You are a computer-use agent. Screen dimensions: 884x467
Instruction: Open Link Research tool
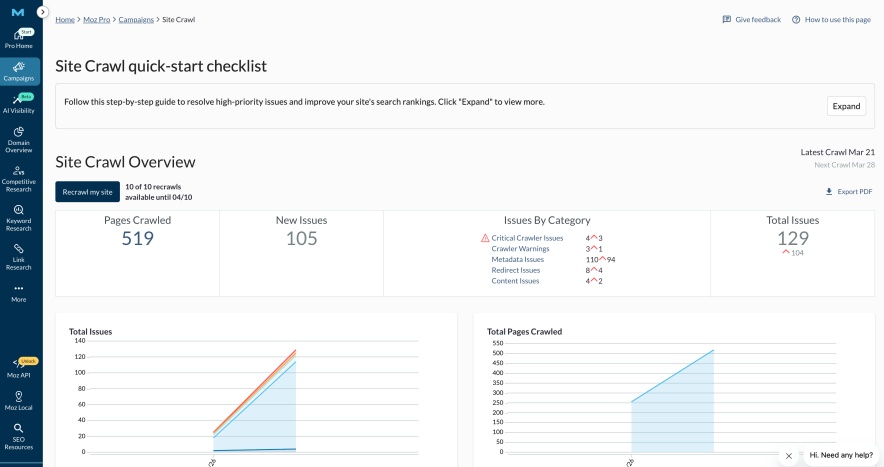(19, 257)
